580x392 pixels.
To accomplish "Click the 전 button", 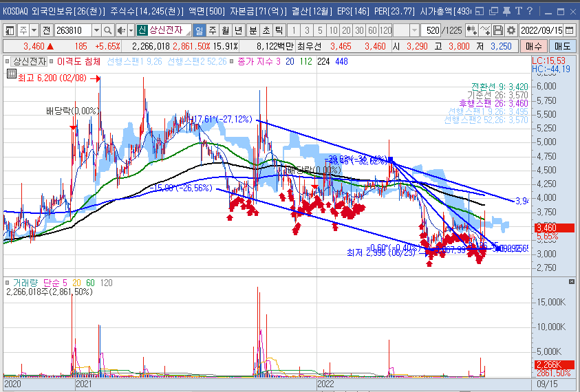I will click(46, 30).
